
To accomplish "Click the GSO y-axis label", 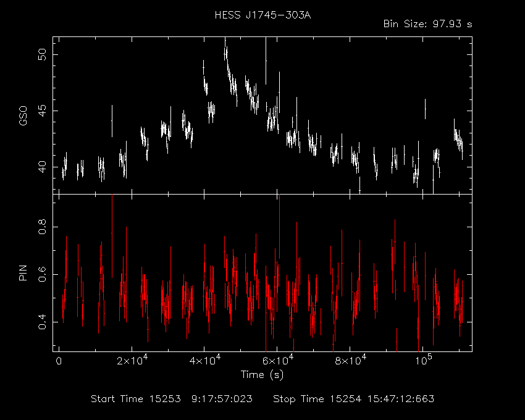I will (x=23, y=116).
